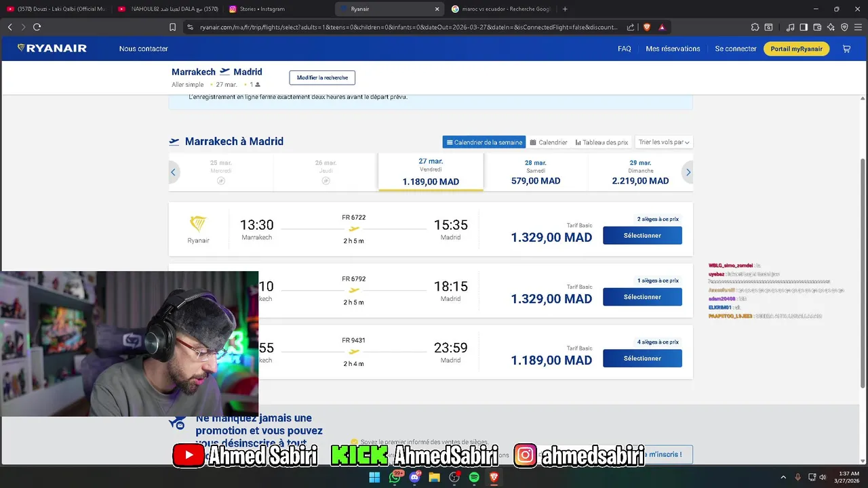Switch to the NAHOUL82 YouTube tab
This screenshot has width=868, height=488.
pyautogui.click(x=168, y=9)
